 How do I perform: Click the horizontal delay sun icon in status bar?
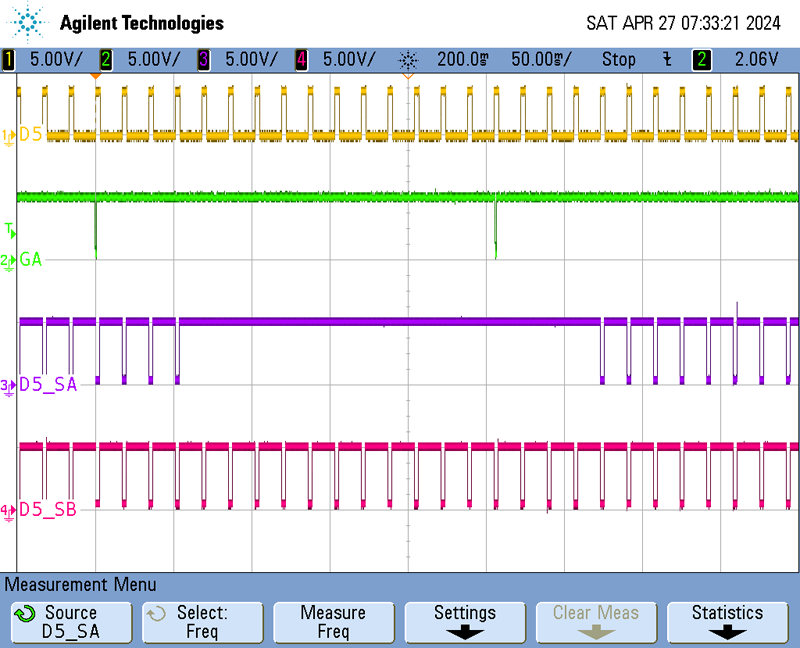[407, 59]
